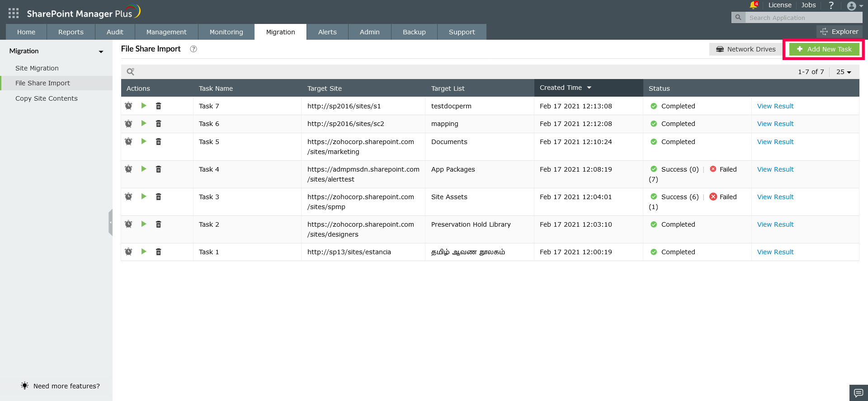Select File Share Import in the sidebar
Viewport: 868px width, 401px height.
click(56, 83)
